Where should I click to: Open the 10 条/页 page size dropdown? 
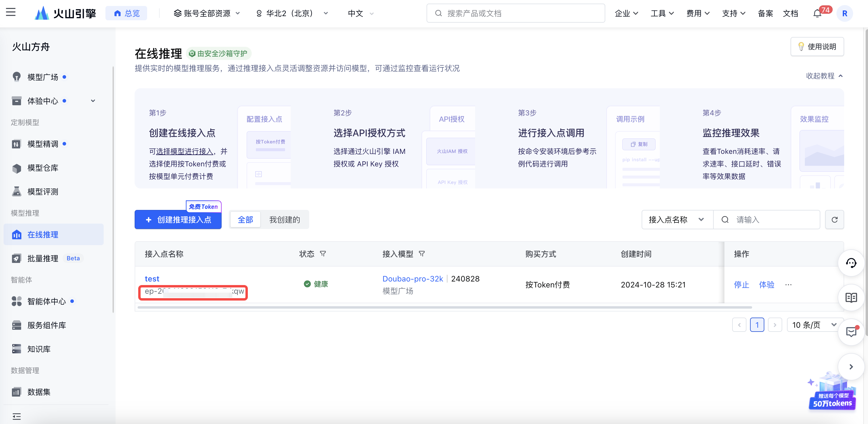pyautogui.click(x=815, y=325)
